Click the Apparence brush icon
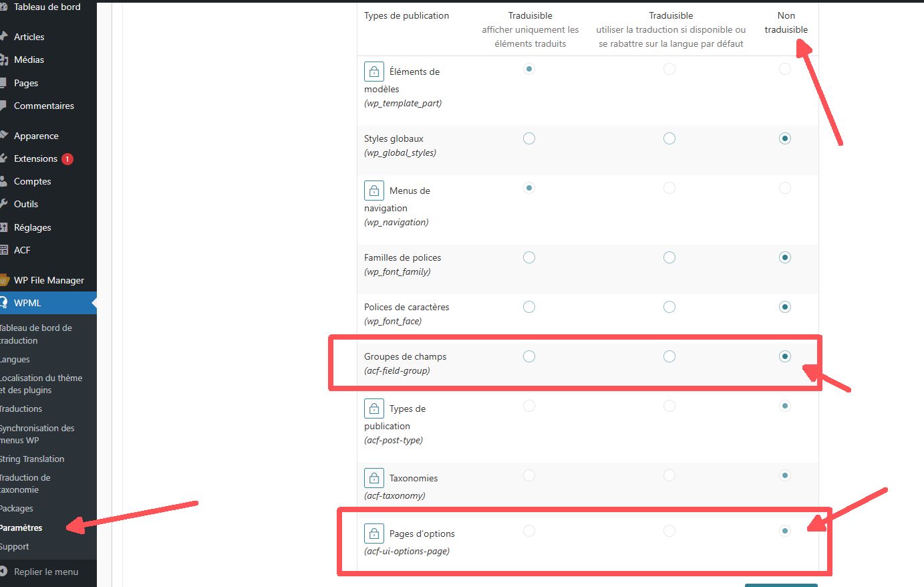The height and width of the screenshot is (587, 924). point(4,136)
